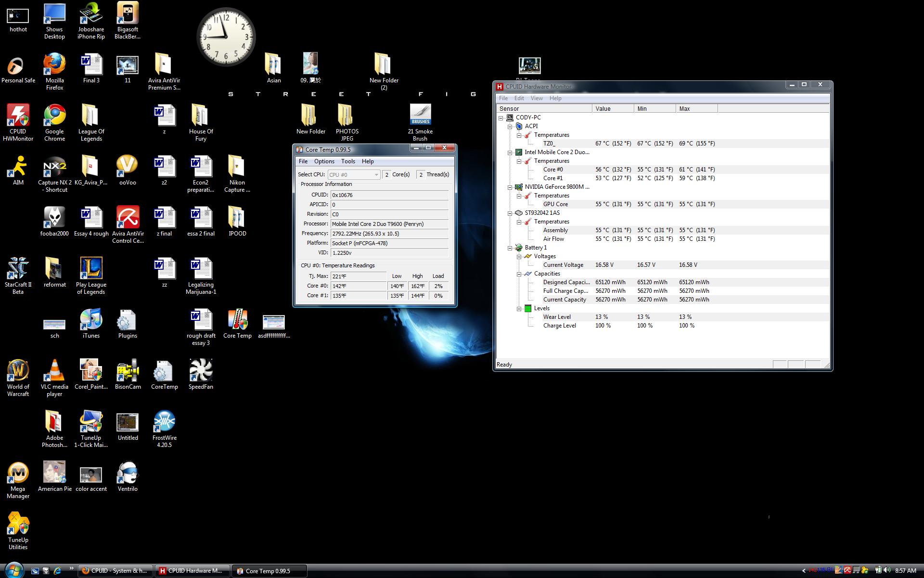Select the Ventrilo desktop icon
The image size is (924, 578).
point(128,476)
